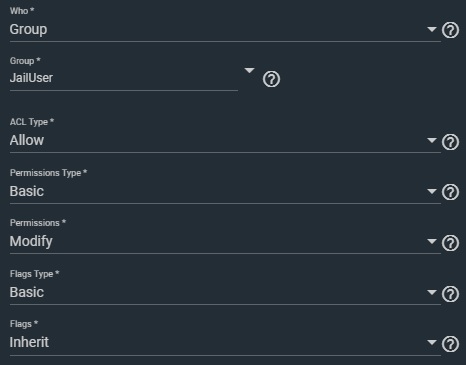466x365 pixels.
Task: Show help for the JailUser Group field
Action: tap(271, 79)
